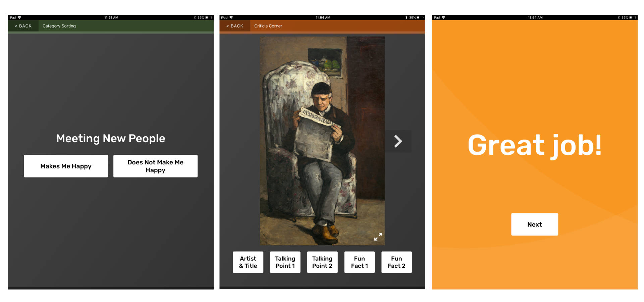Go back from the Category Sorting screen

[23, 26]
